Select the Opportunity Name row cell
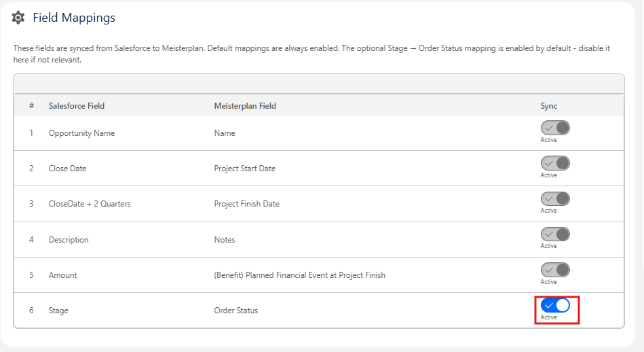The image size is (644, 352). point(81,133)
